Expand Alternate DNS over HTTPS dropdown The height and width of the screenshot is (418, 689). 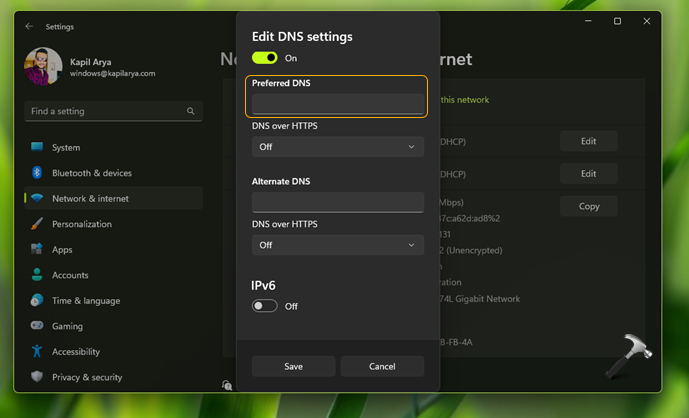tap(337, 245)
